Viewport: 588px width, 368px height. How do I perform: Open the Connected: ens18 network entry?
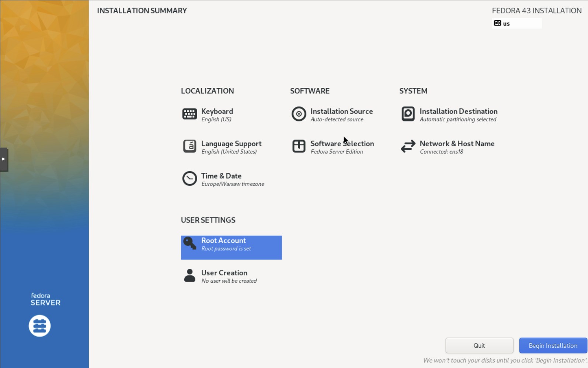pyautogui.click(x=441, y=152)
